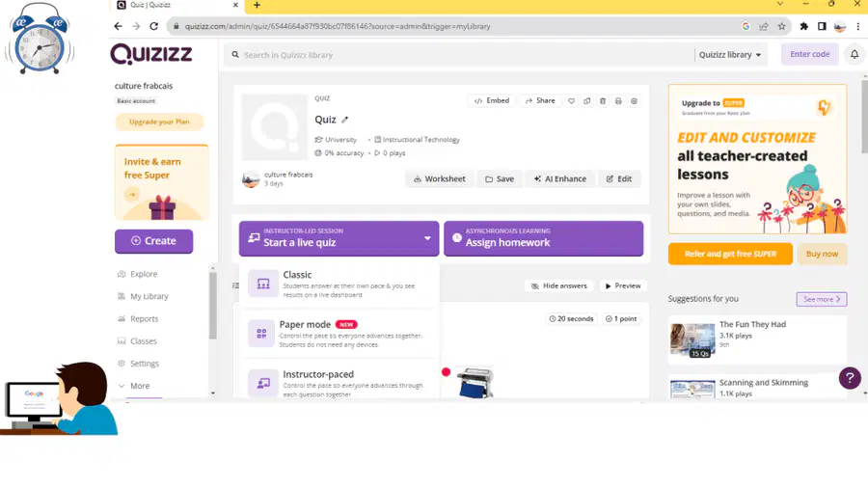The image size is (868, 488).
Task: Click the heart favorite icon for the quiz
Action: (x=571, y=100)
